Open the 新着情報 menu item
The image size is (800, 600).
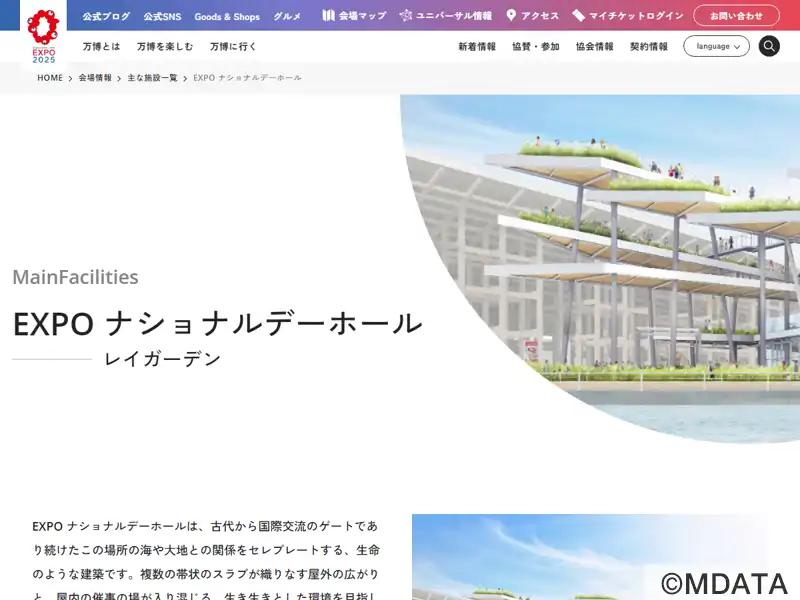pyautogui.click(x=477, y=46)
